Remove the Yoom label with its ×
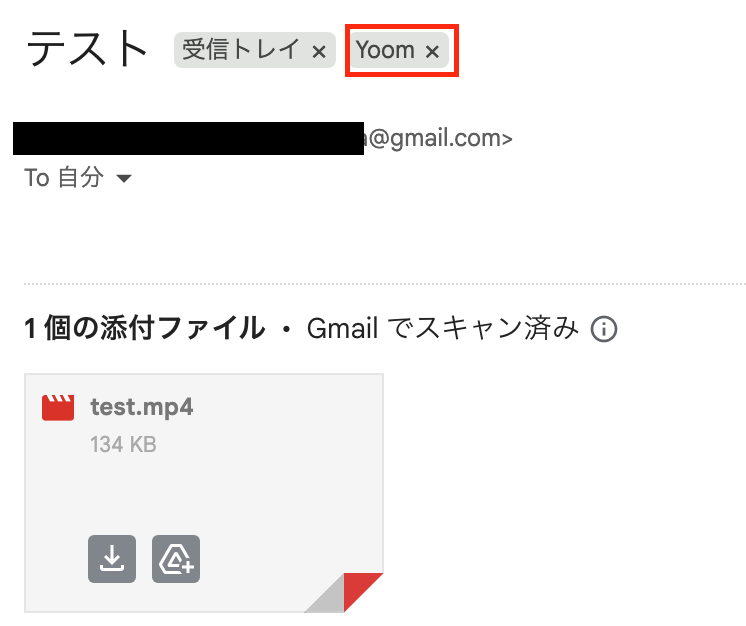Image resolution: width=746 pixels, height=626 pixels. [432, 51]
